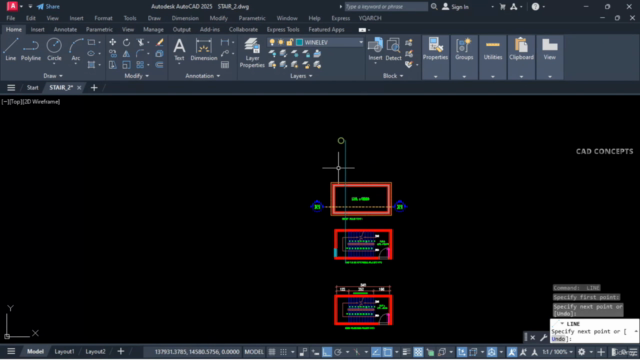Click the Fillet tool icon

[140, 53]
